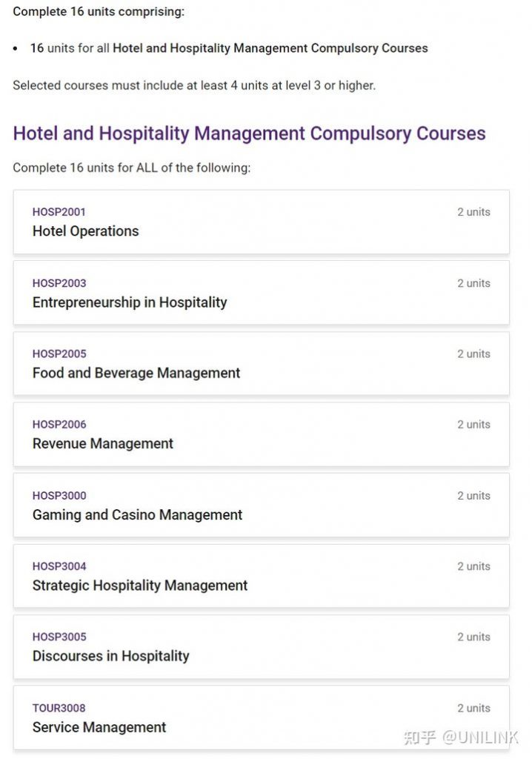Click the 2 units label for HOSP3004
The height and width of the screenshot is (759, 532).
[x=473, y=566]
